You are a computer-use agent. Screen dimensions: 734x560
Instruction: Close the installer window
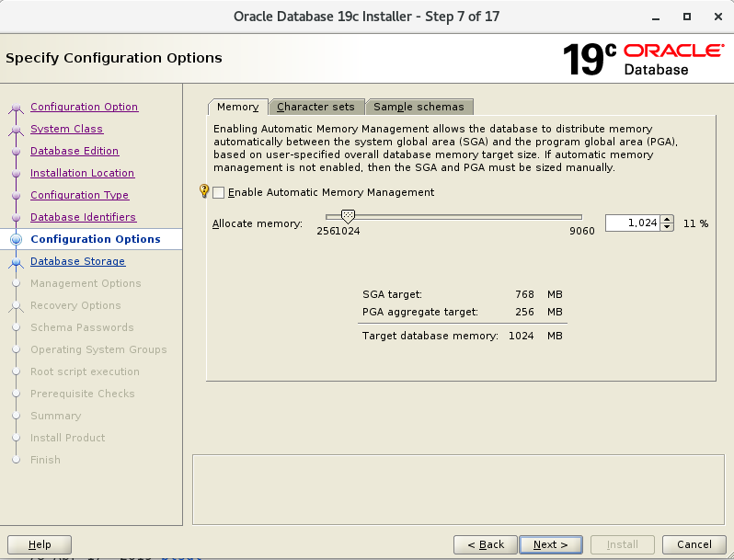718,17
